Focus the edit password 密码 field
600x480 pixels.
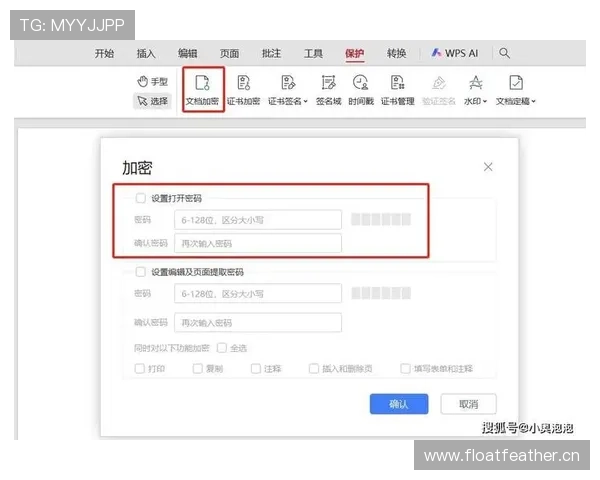point(258,294)
